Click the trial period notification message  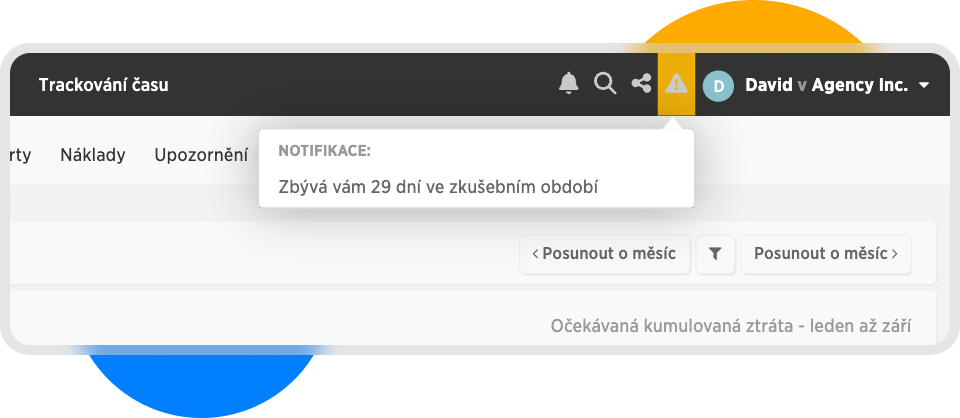tap(438, 187)
